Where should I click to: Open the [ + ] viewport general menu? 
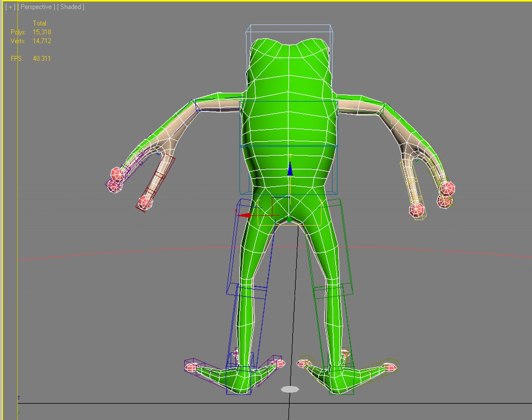pos(10,7)
